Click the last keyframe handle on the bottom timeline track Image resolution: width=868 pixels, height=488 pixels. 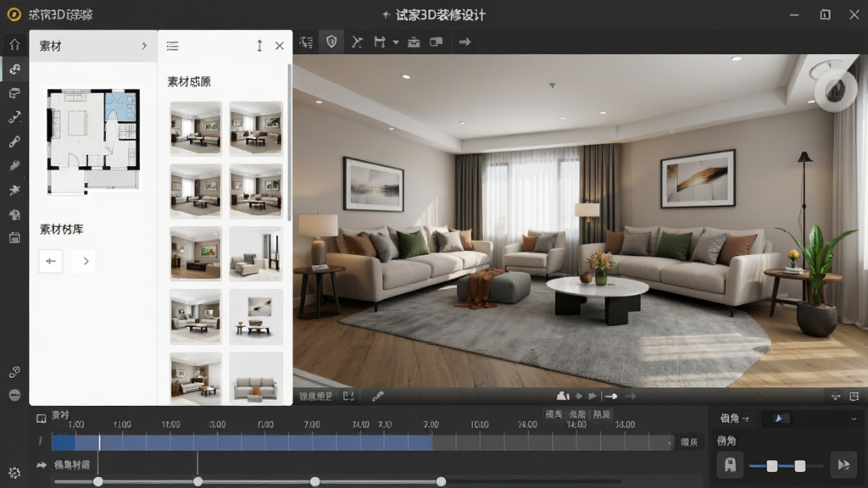441,482
